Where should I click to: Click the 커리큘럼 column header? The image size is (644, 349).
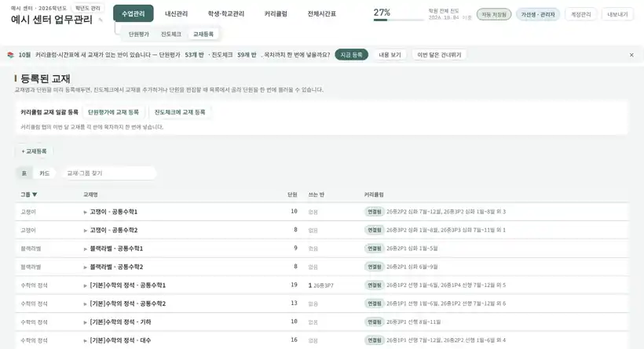tap(374, 194)
